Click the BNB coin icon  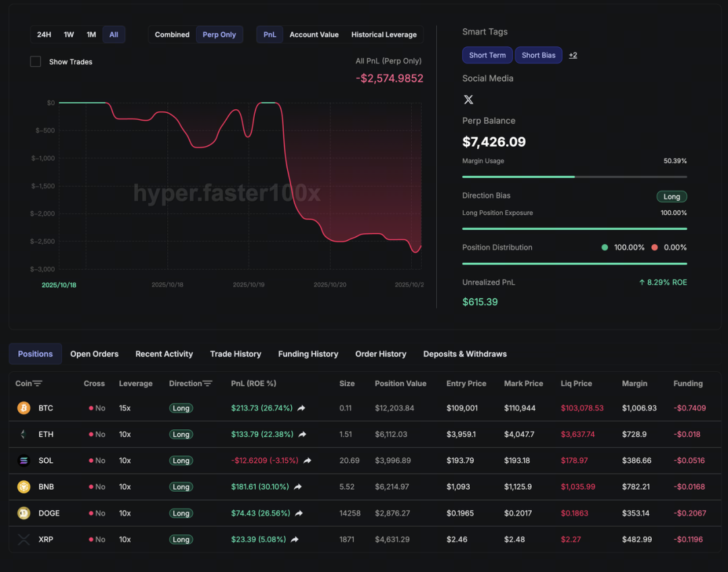pyautogui.click(x=24, y=487)
